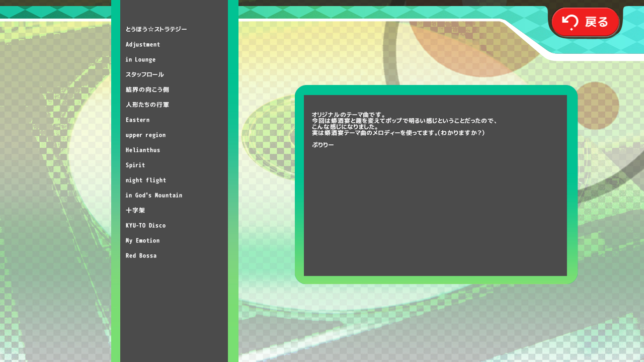Click the curved arrow icon on 戻る button
Screen dimensions: 644x362
(x=570, y=22)
